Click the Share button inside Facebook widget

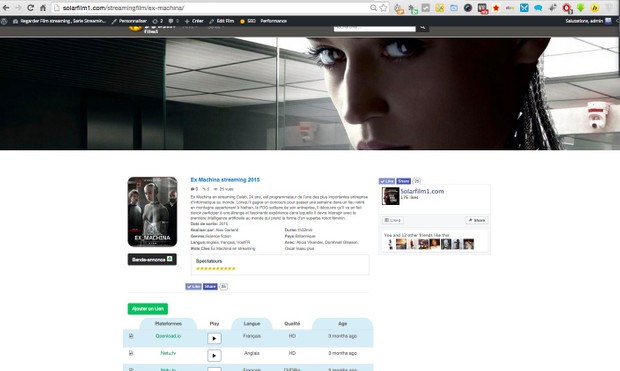(476, 220)
